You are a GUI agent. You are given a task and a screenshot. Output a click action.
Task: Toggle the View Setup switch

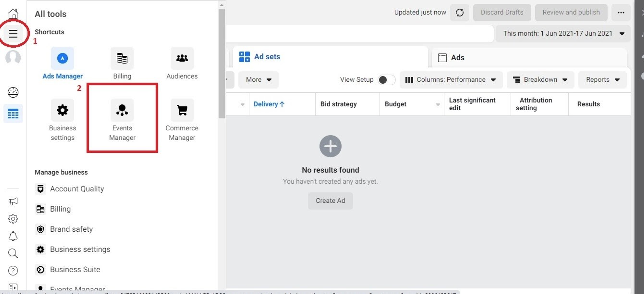click(386, 80)
